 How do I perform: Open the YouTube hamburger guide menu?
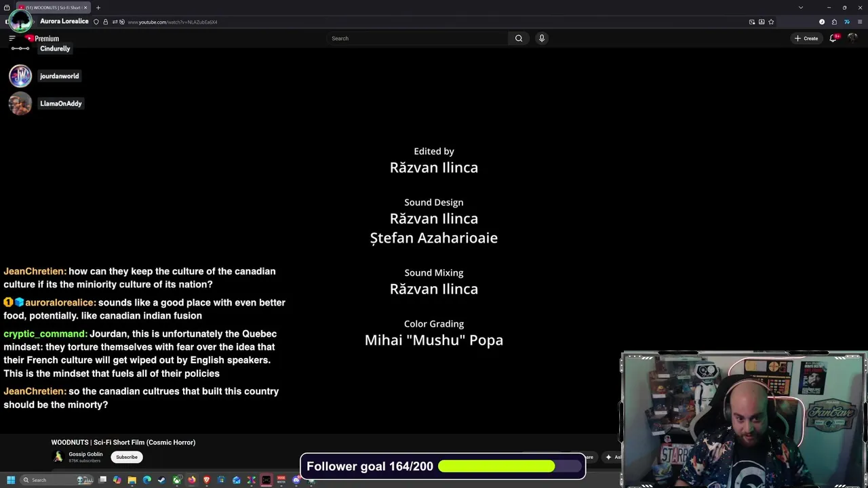point(12,39)
